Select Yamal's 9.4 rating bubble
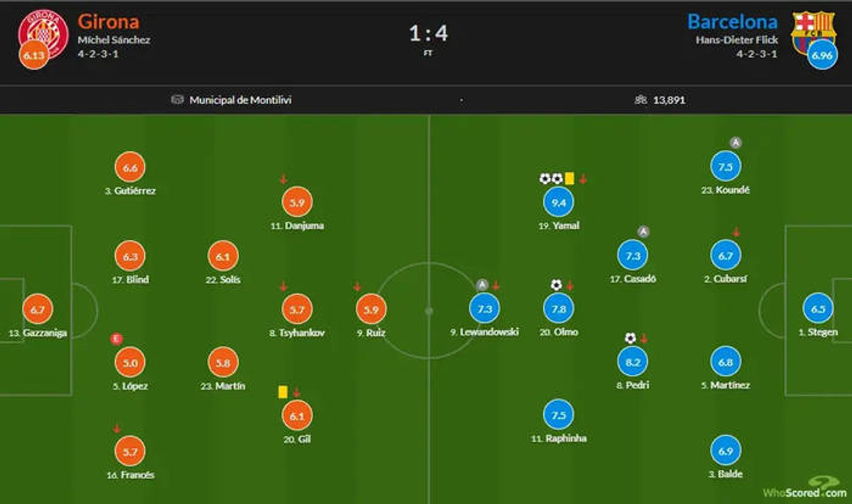The width and height of the screenshot is (852, 504). [x=559, y=203]
